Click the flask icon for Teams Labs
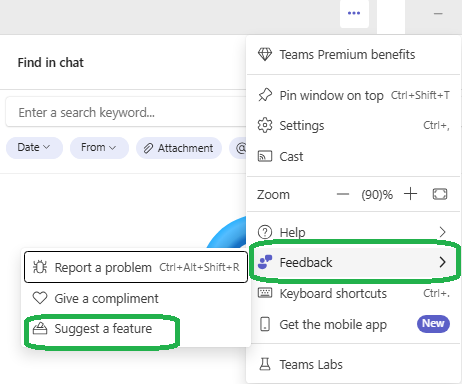The height and width of the screenshot is (384, 462). pyautogui.click(x=265, y=364)
